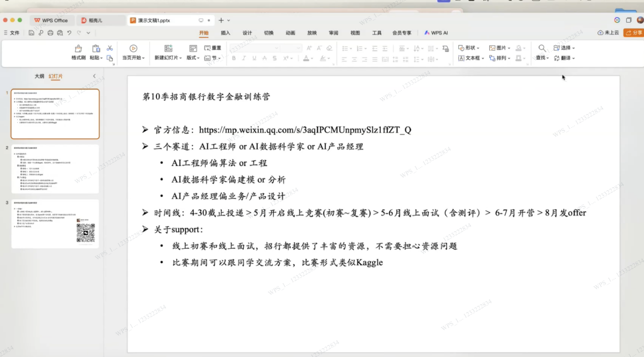The height and width of the screenshot is (357, 644).
Task: Switch to the 插入 ribbon tab
Action: (x=225, y=33)
